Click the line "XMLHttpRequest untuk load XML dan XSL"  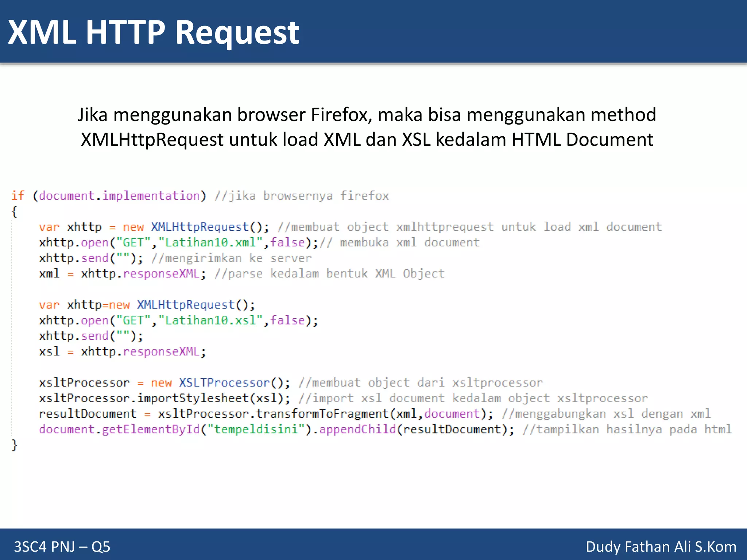(x=367, y=140)
